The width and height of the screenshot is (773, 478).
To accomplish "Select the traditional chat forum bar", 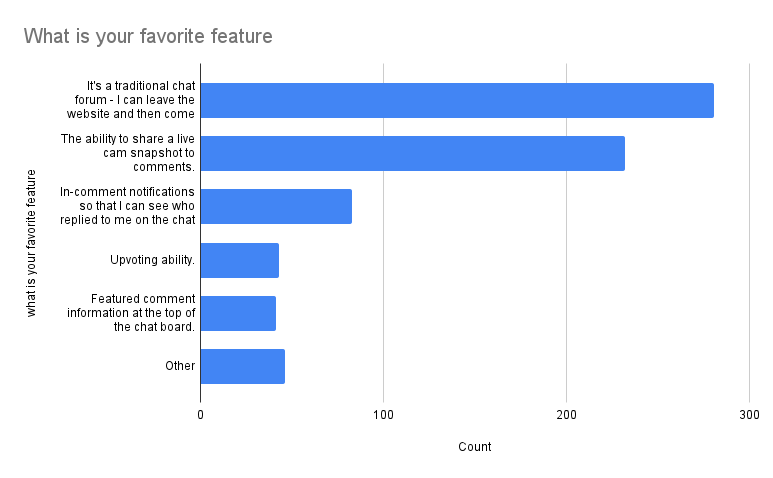I will tap(457, 100).
